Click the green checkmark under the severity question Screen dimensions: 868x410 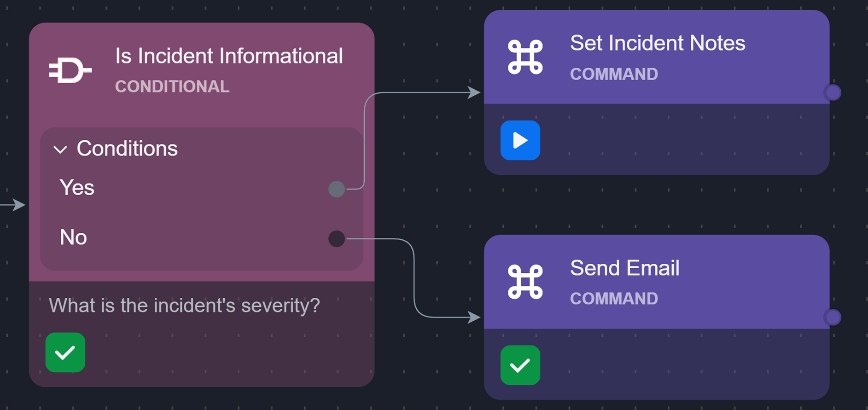pos(65,352)
